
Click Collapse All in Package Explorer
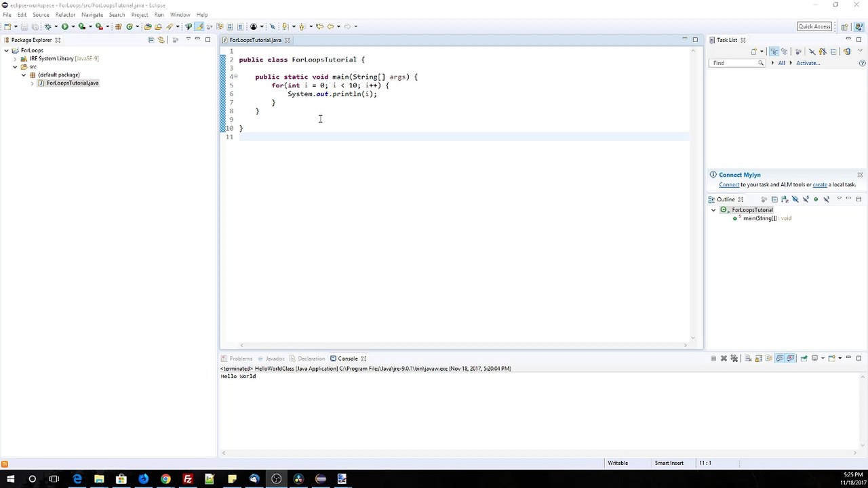point(151,40)
